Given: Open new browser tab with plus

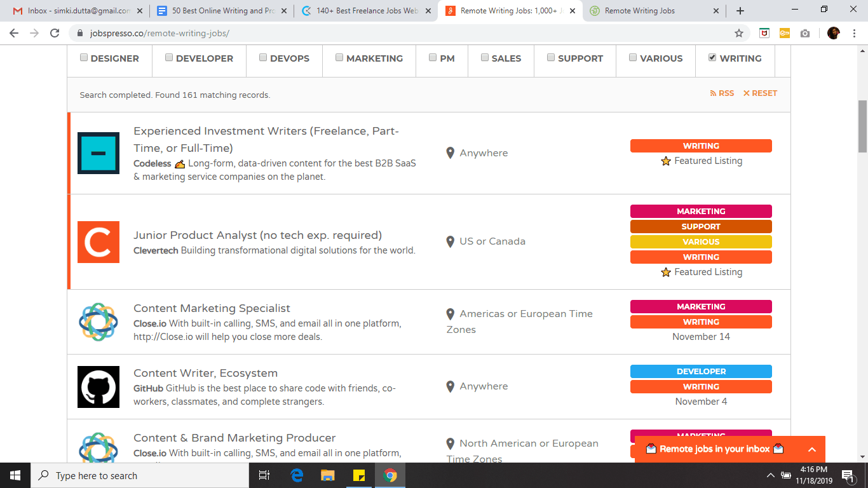Looking at the screenshot, I should pos(740,11).
